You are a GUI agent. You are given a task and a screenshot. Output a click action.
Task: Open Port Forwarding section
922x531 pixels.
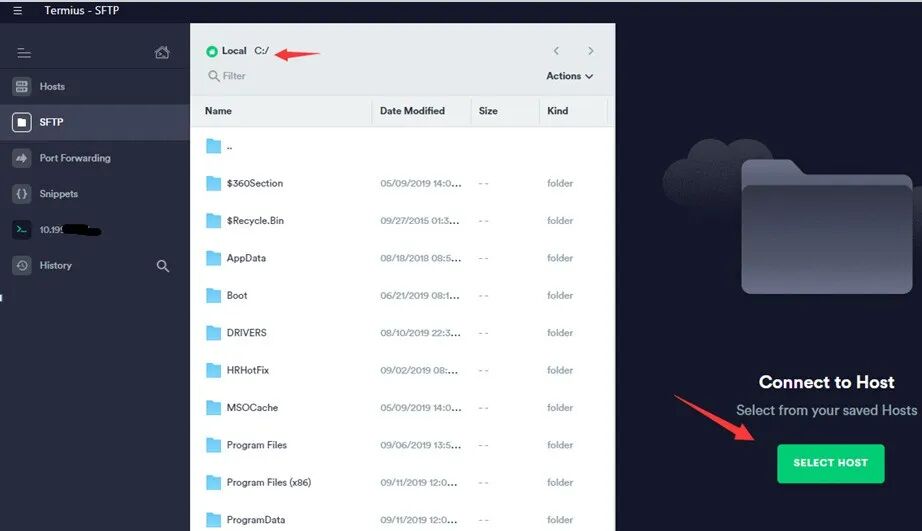click(x=95, y=158)
